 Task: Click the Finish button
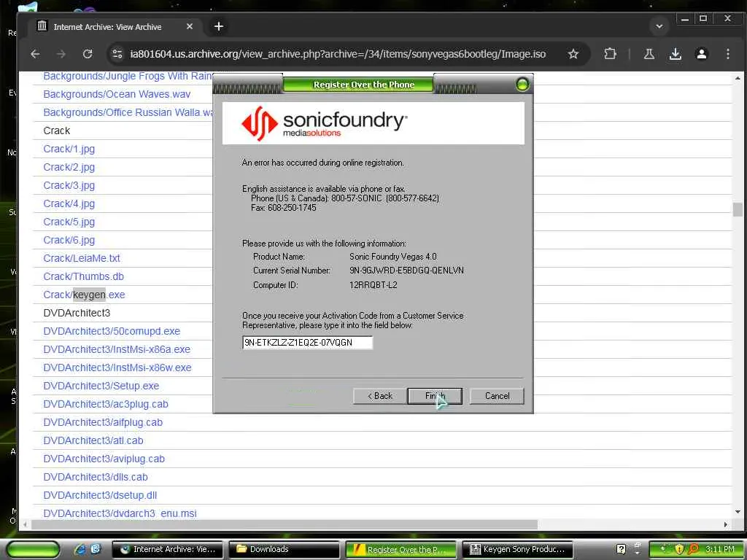435,396
